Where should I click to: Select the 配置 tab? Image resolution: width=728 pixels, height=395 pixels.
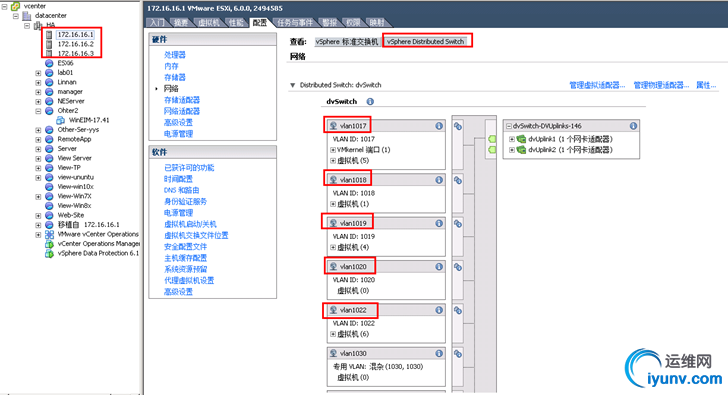point(260,22)
